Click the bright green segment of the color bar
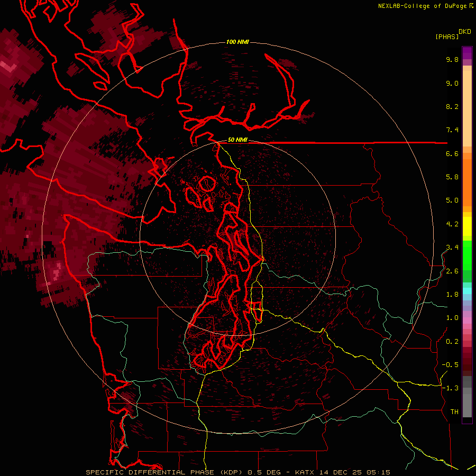 pos(467,255)
